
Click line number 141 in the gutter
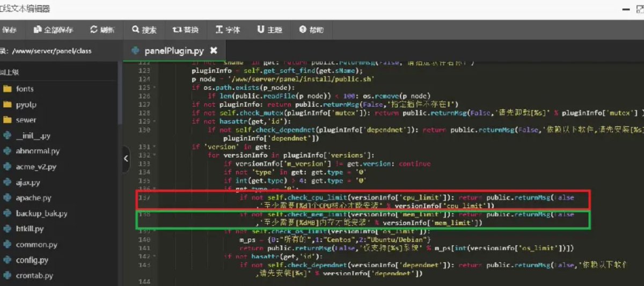[x=144, y=248]
